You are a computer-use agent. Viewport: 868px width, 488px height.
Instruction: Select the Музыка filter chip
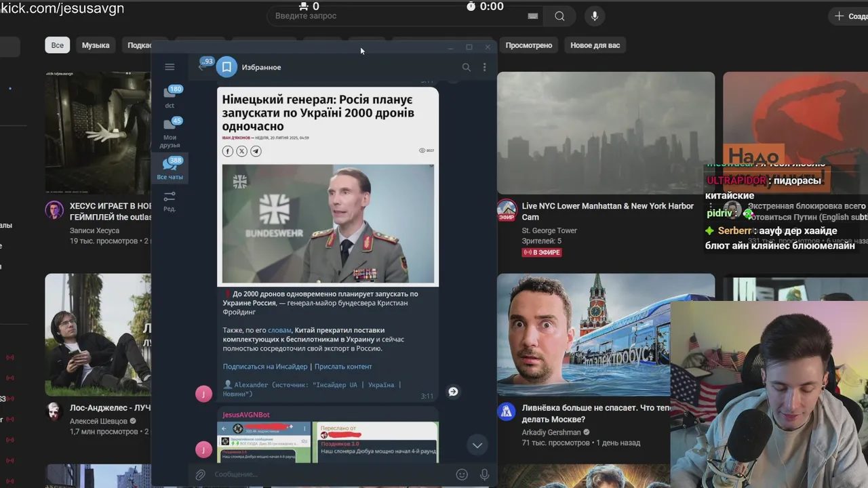(96, 45)
